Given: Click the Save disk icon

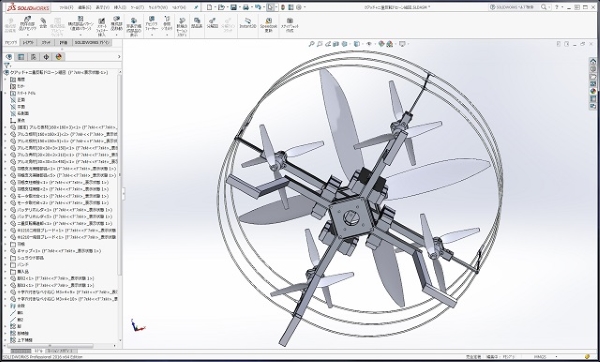Looking at the screenshot, I should (x=233, y=7).
